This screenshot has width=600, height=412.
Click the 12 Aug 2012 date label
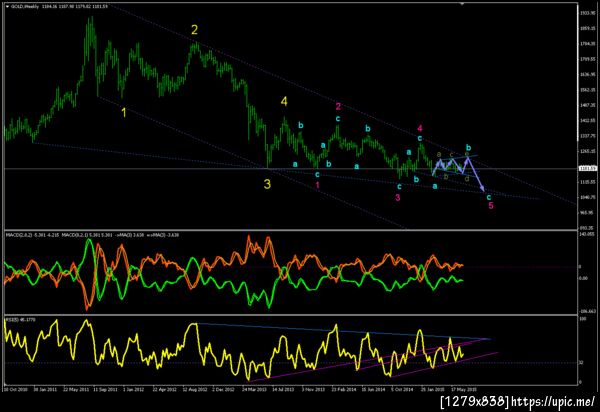[194, 389]
